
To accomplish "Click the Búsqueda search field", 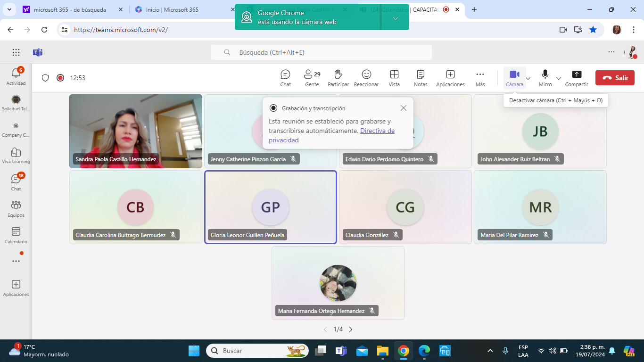I will 322,52.
